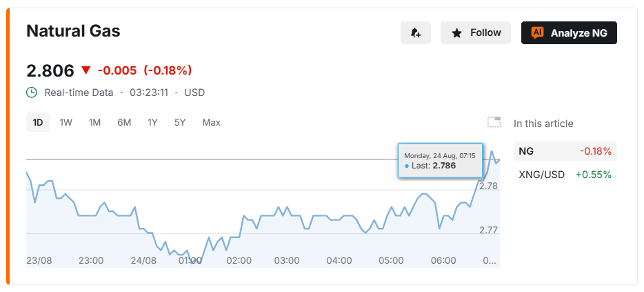644x292 pixels.
Task: Select the 1Y chart period
Action: click(152, 123)
